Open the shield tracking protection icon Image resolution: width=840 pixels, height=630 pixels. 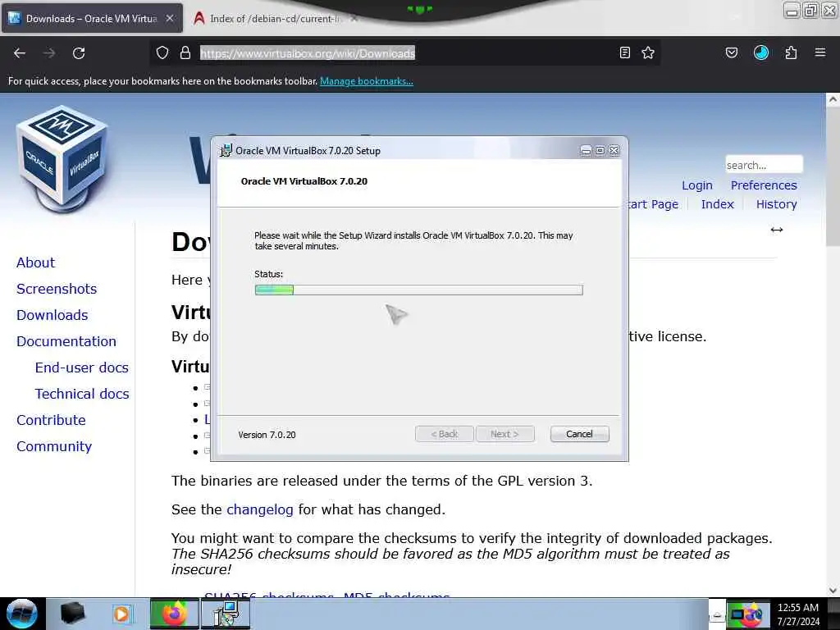click(x=162, y=52)
